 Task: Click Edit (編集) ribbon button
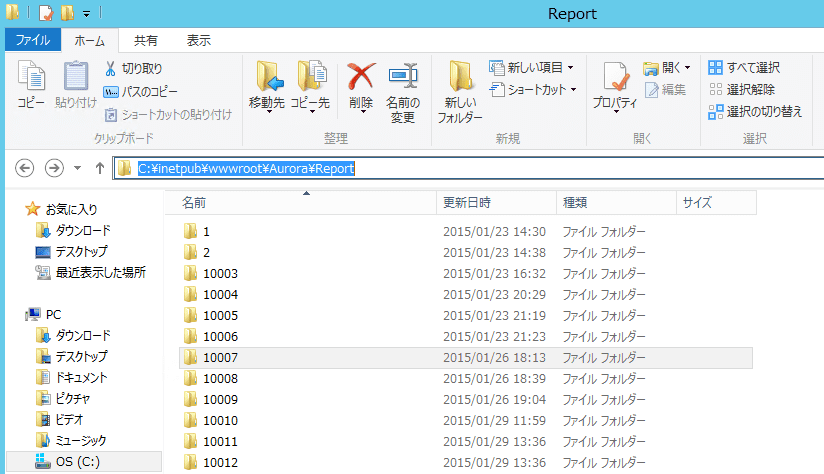pyautogui.click(x=665, y=89)
